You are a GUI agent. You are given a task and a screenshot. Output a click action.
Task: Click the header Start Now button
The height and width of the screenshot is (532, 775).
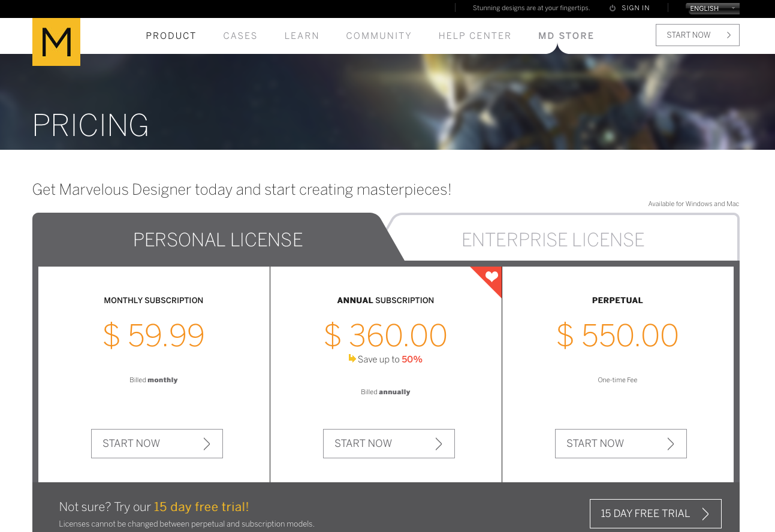pyautogui.click(x=698, y=35)
